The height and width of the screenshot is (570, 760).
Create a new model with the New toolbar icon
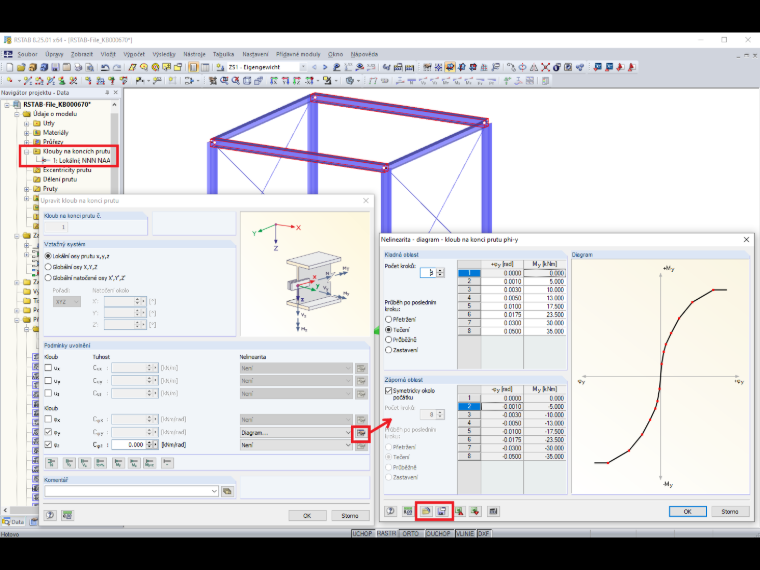click(x=9, y=67)
